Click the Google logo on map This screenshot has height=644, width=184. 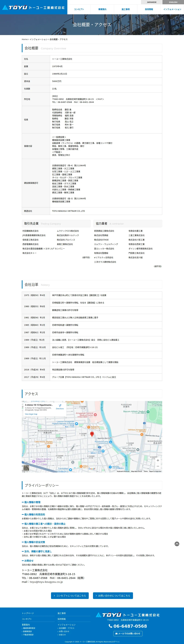point(92,469)
